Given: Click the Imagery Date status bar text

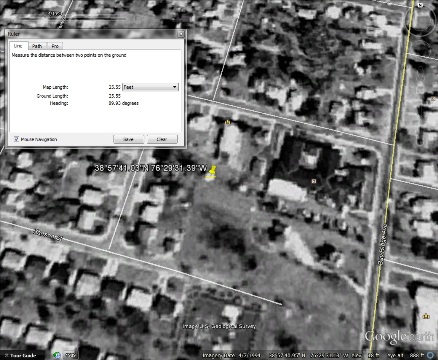Looking at the screenshot, I should 231,355.
